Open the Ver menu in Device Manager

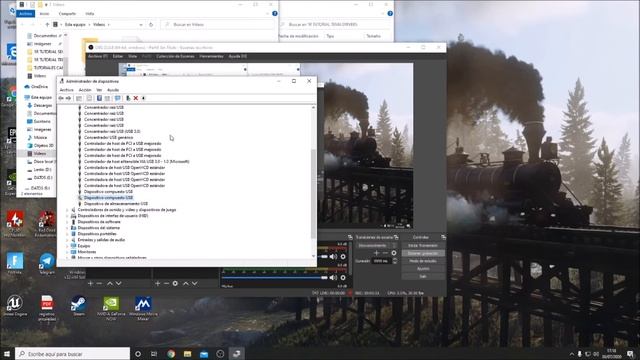pos(99,90)
